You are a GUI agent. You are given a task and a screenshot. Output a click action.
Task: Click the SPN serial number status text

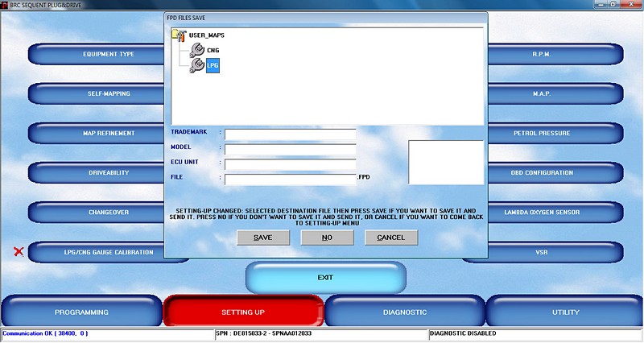[x=264, y=333]
